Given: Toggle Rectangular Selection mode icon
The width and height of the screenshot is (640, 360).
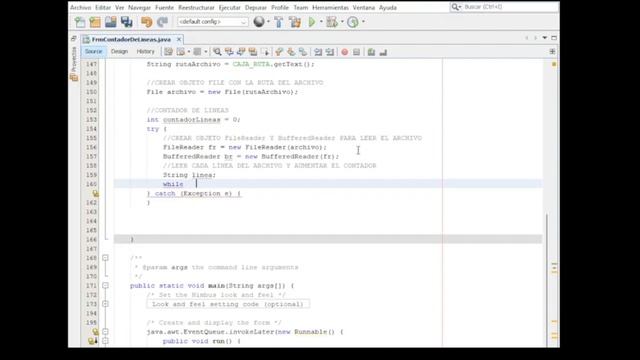Looking at the screenshot, I should point(266,52).
